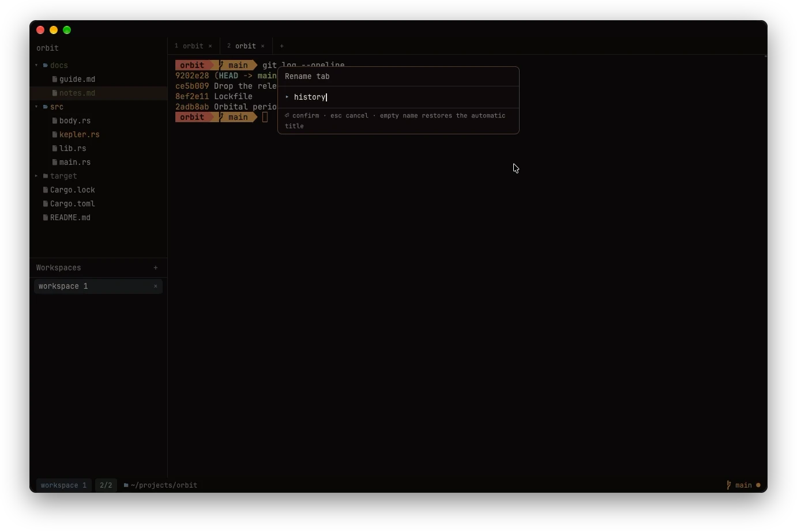
Task: Click the main.rs file icon
Action: (55, 162)
